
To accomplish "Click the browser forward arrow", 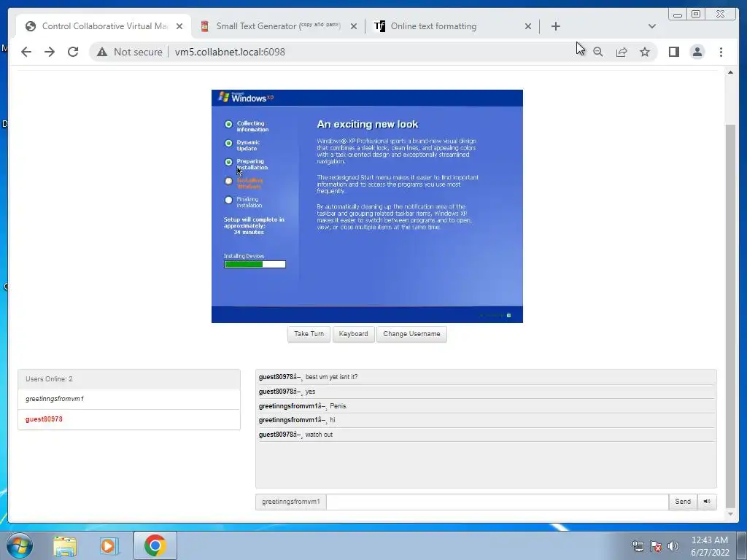I will coord(50,52).
